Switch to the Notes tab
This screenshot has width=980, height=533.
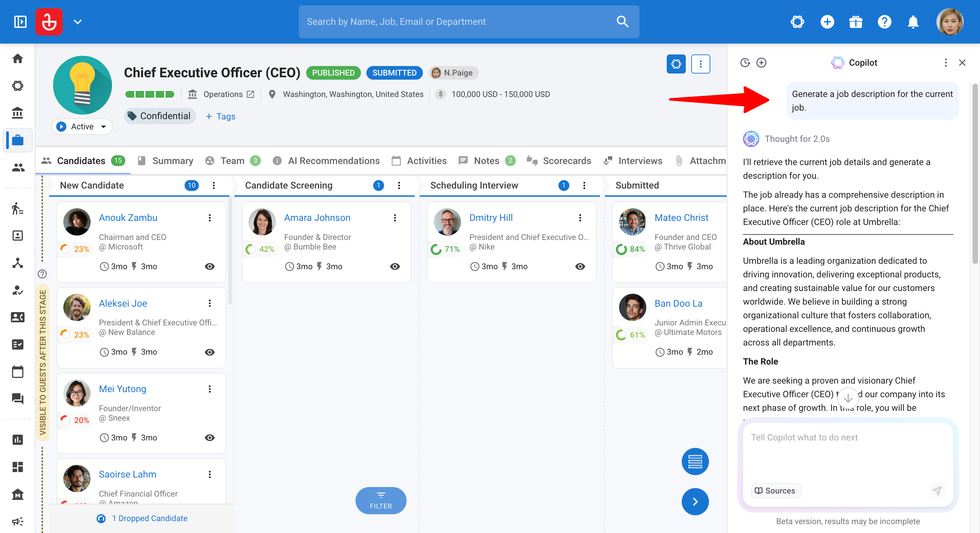click(487, 161)
